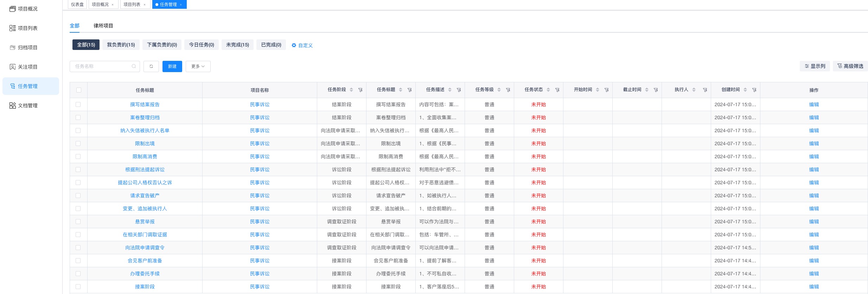The height and width of the screenshot is (294, 868).
Task: Click the 新建 button
Action: coord(172,66)
